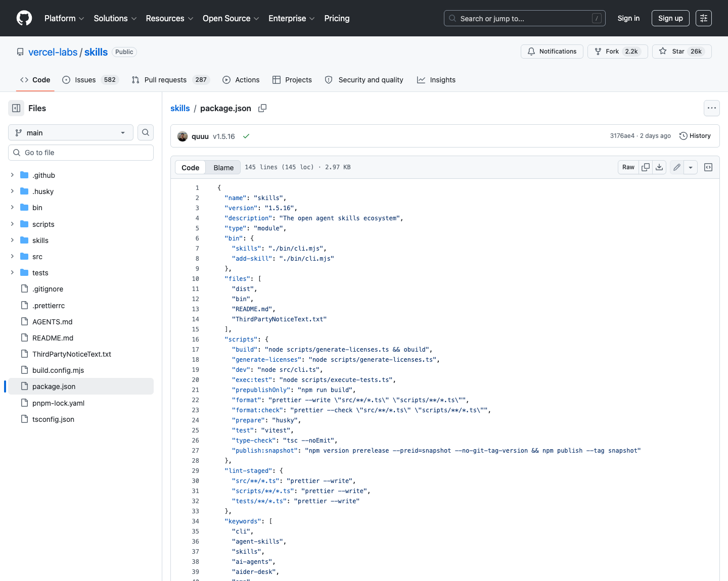Image resolution: width=728 pixels, height=581 pixels.
Task: View the green commit status checkmark
Action: coord(246,136)
